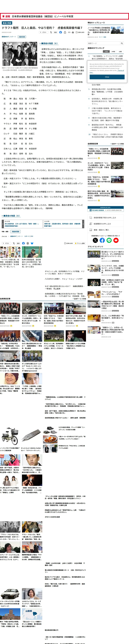Open the 産経WEST section link under the date
Screen dimensions: 129x644
(5, 37)
